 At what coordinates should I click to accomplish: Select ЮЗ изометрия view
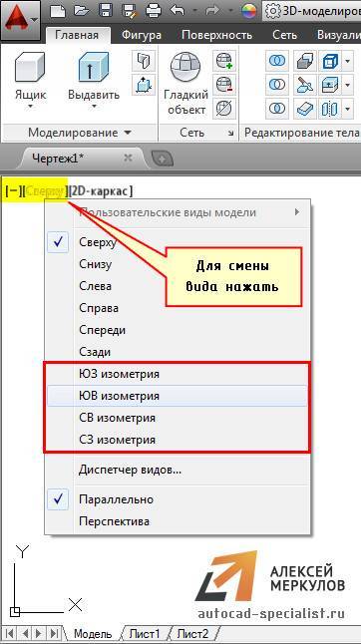(x=177, y=374)
